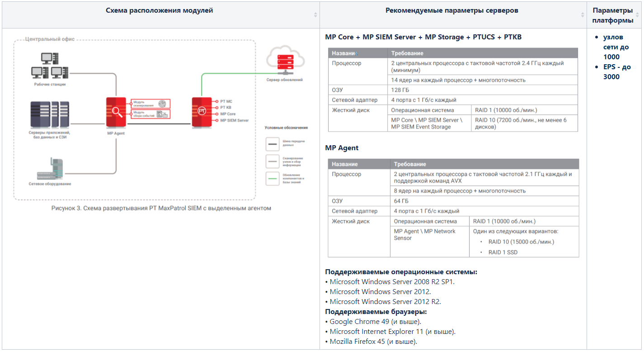Viewport: 644px width, 352px height.
Task: Click the RAID 10 (7200 об./мин.) cell
Action: click(x=525, y=124)
